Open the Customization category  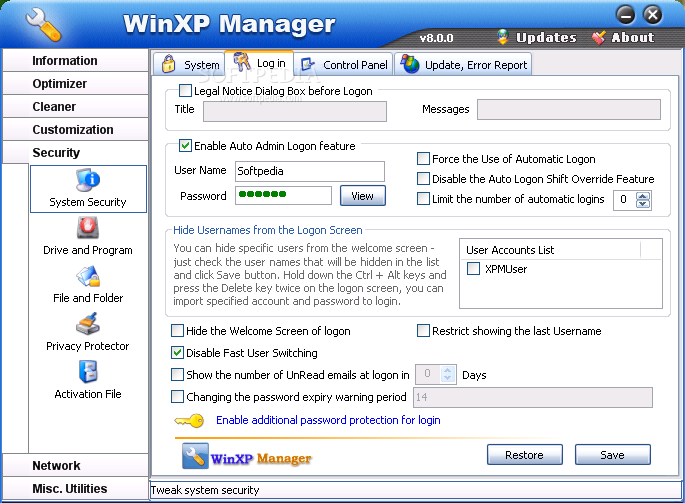[x=75, y=129]
